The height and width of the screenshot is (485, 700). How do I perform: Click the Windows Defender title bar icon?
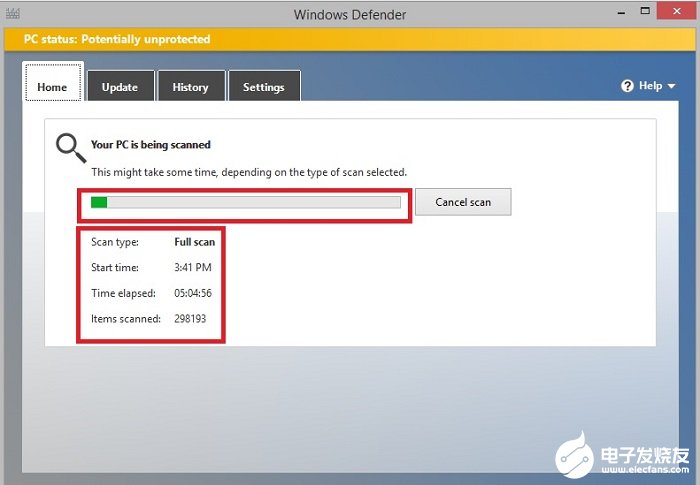(x=12, y=13)
